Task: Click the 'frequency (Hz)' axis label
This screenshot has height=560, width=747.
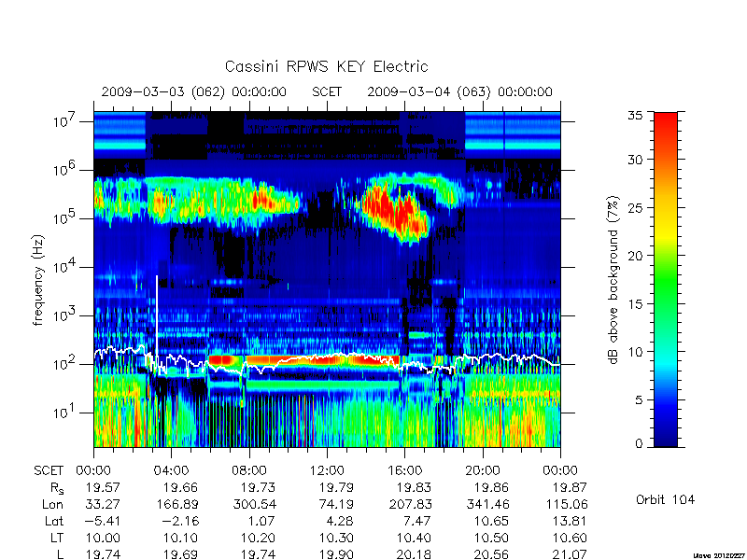Action: tap(38, 280)
